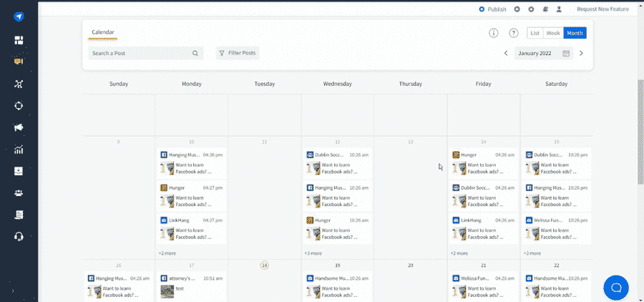This screenshot has width=644, height=302.
Task: Expand '+2 more' posts on Monday 10
Action: [x=167, y=253]
